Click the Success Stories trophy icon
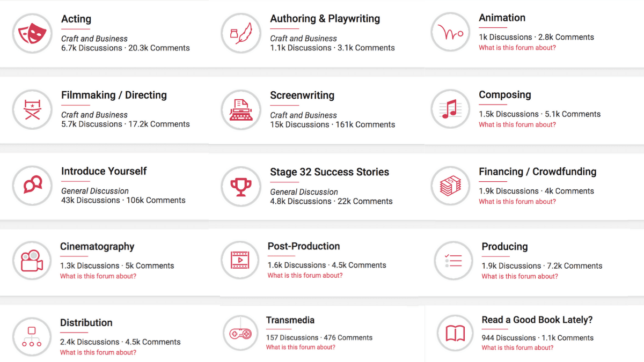The image size is (644, 362). tap(241, 187)
